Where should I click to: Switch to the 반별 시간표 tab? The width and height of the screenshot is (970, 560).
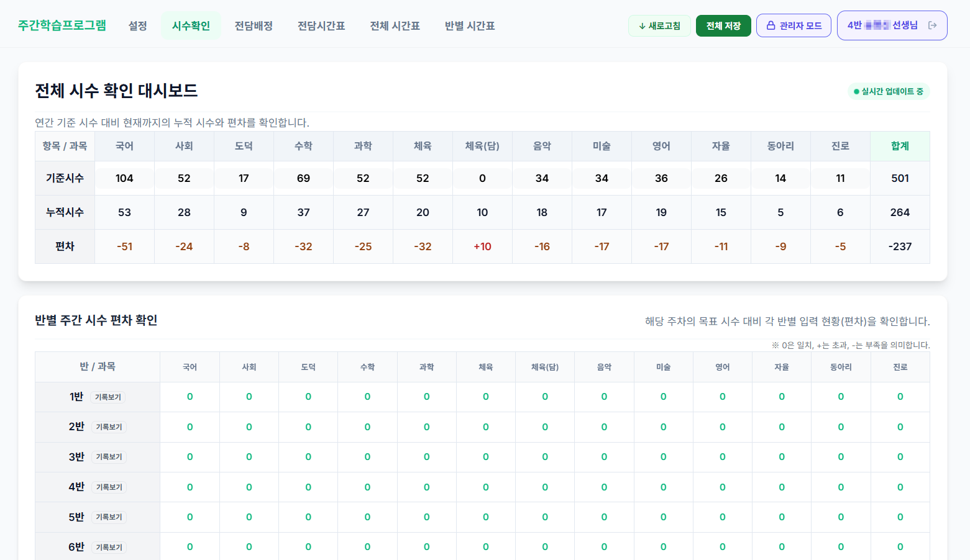pyautogui.click(x=470, y=25)
